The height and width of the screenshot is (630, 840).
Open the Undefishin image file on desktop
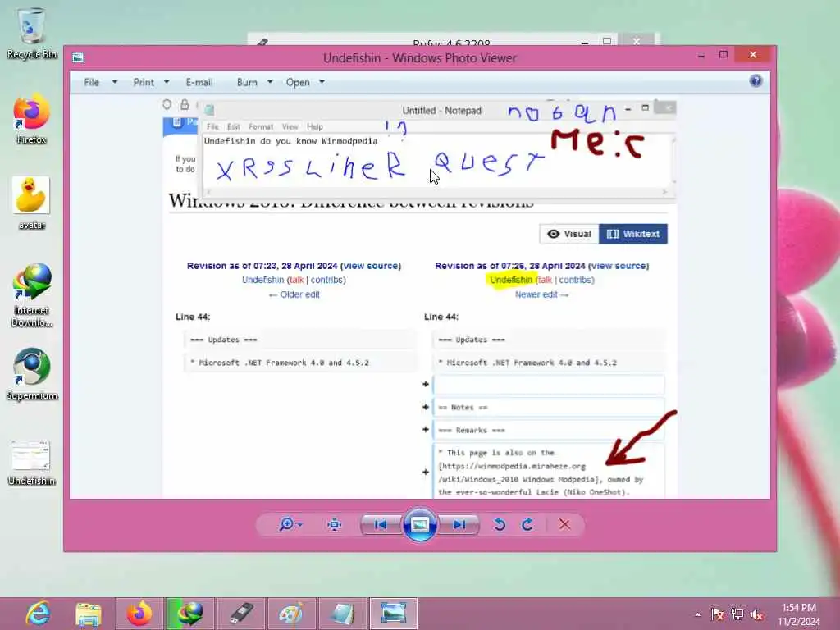click(32, 463)
